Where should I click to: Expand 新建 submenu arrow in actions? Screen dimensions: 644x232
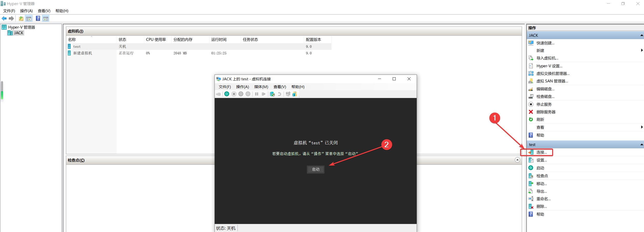pos(642,50)
